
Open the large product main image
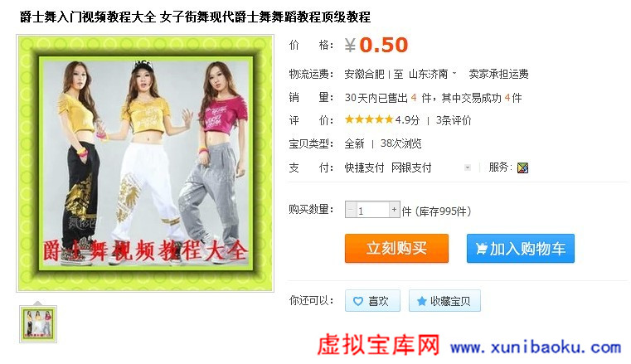click(x=145, y=163)
